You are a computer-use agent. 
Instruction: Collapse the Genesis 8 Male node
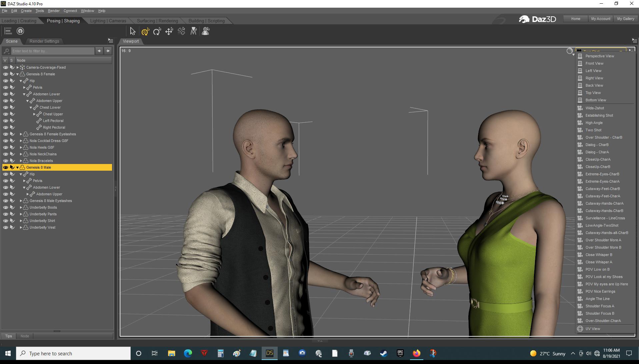18,168
